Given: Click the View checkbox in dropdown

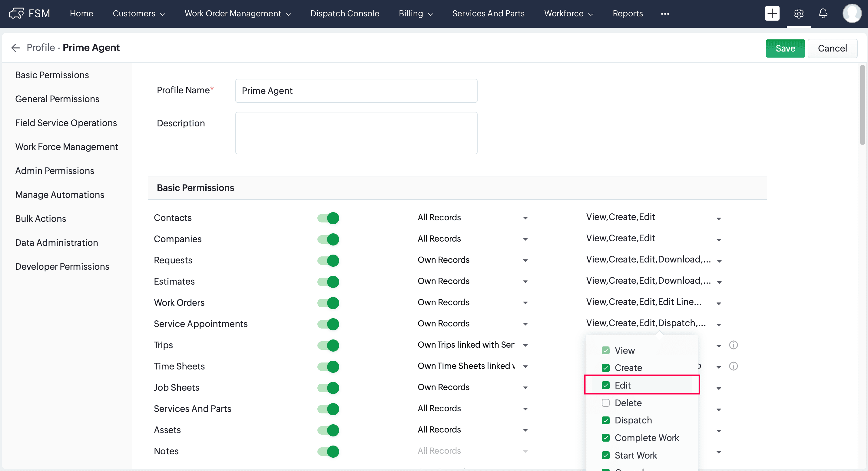Looking at the screenshot, I should coord(605,351).
